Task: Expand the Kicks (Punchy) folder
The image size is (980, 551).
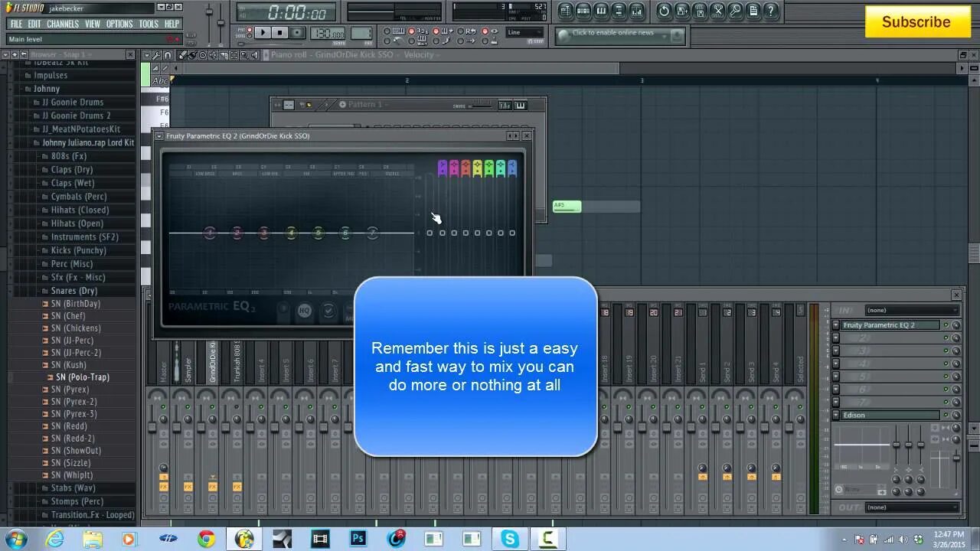Action: [78, 250]
